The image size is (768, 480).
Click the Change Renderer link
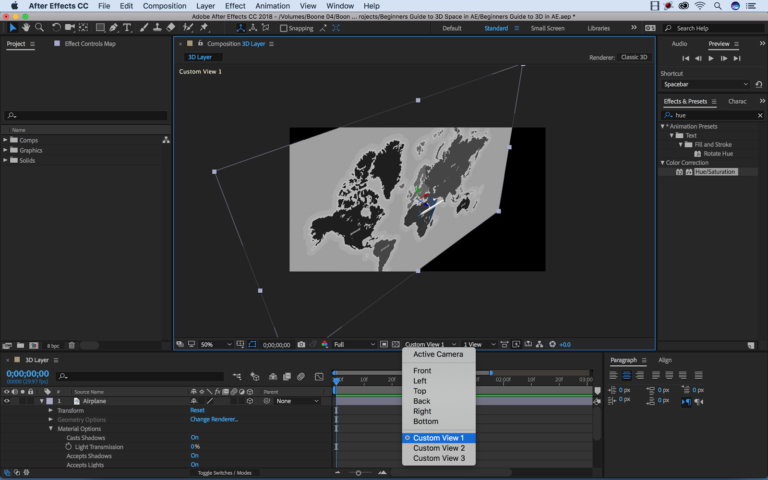click(x=214, y=419)
